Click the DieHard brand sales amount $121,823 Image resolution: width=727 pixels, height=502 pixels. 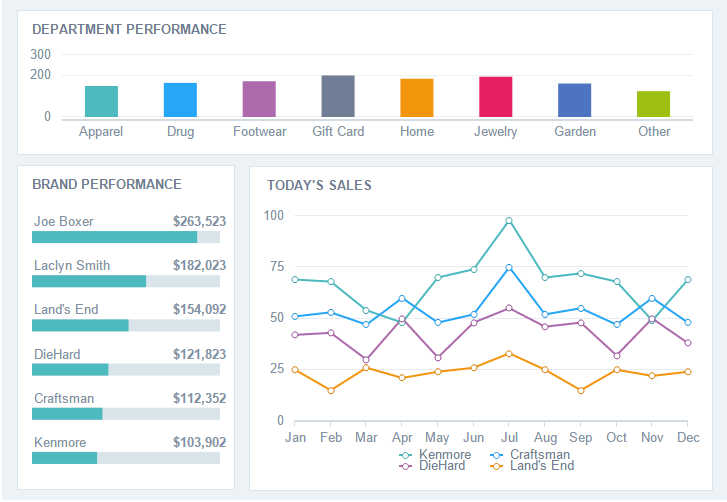tap(199, 354)
